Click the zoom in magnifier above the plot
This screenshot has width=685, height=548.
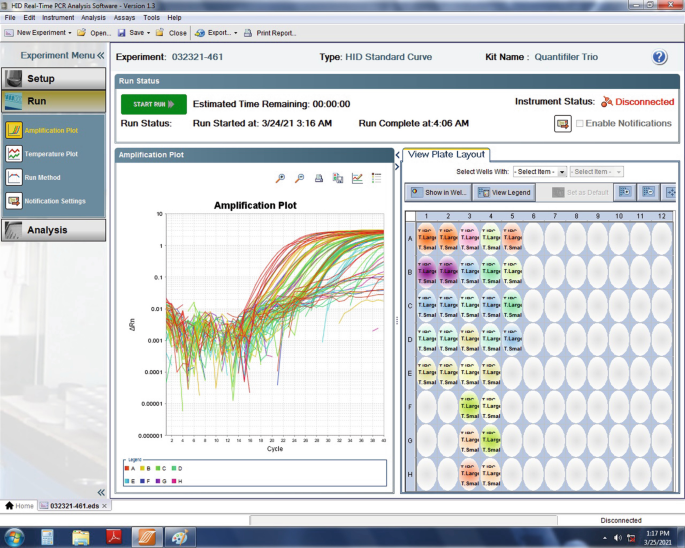[x=282, y=178]
